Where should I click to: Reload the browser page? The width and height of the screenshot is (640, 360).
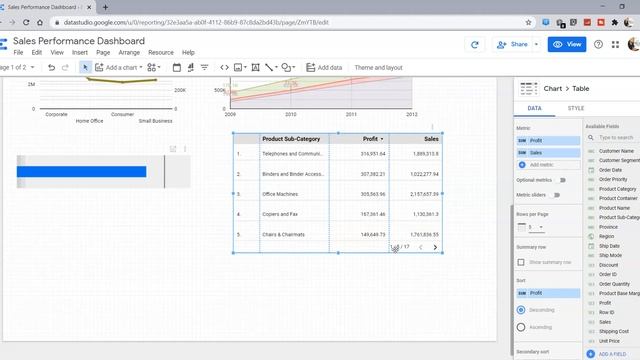click(26, 22)
